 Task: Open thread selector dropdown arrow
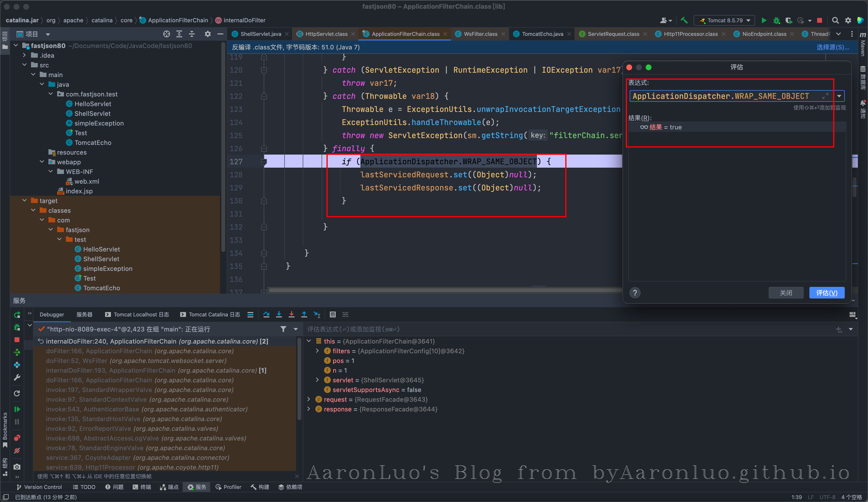[295, 329]
